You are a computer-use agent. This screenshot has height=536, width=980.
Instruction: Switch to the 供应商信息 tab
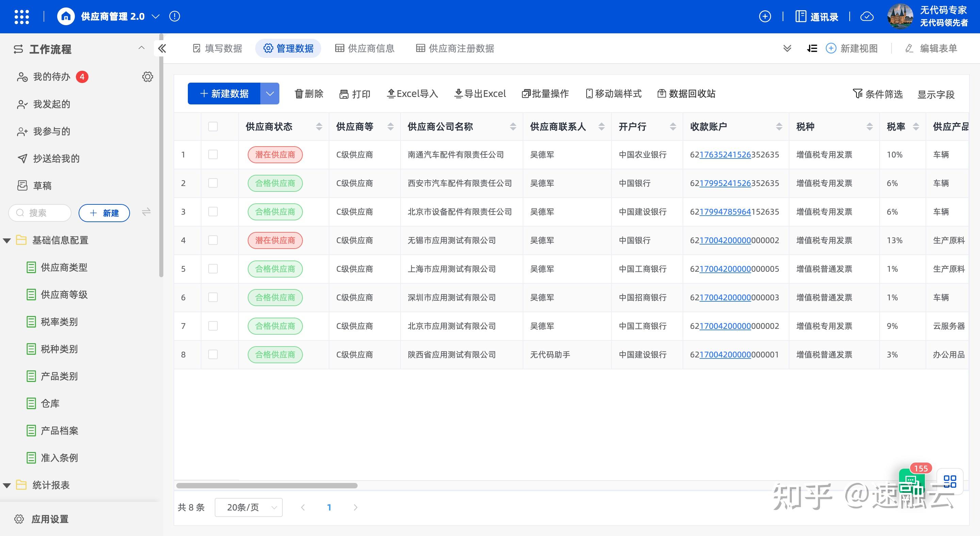tap(364, 48)
